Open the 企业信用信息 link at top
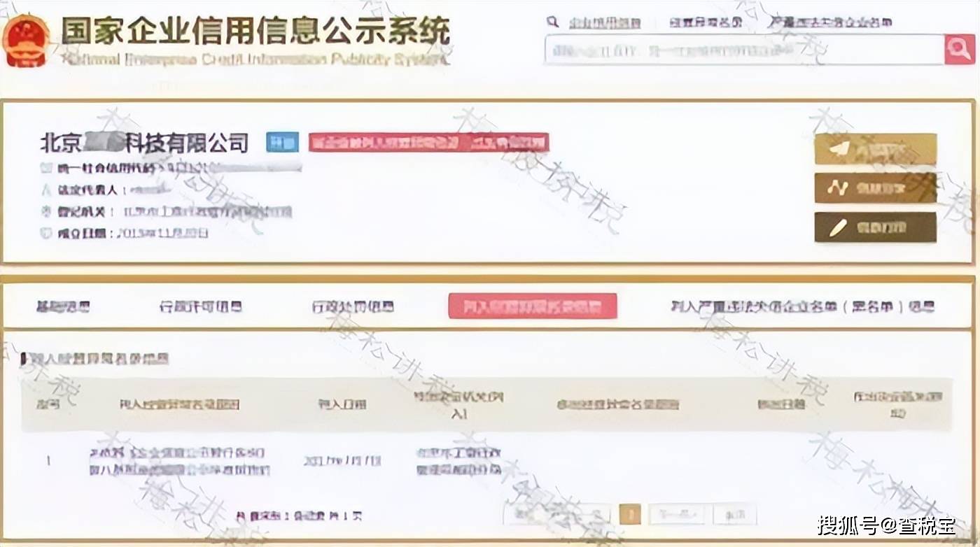 [605, 22]
